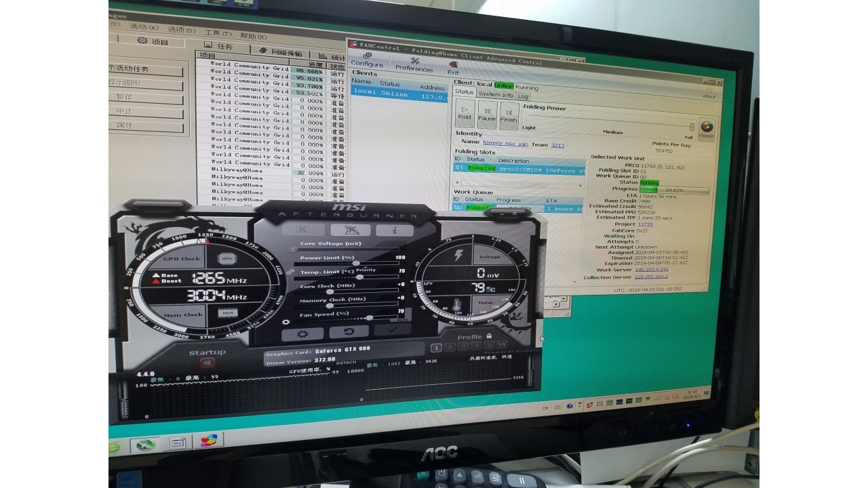Open Preferences in the FAHControl toolbar
The width and height of the screenshot is (868, 488).
[414, 64]
